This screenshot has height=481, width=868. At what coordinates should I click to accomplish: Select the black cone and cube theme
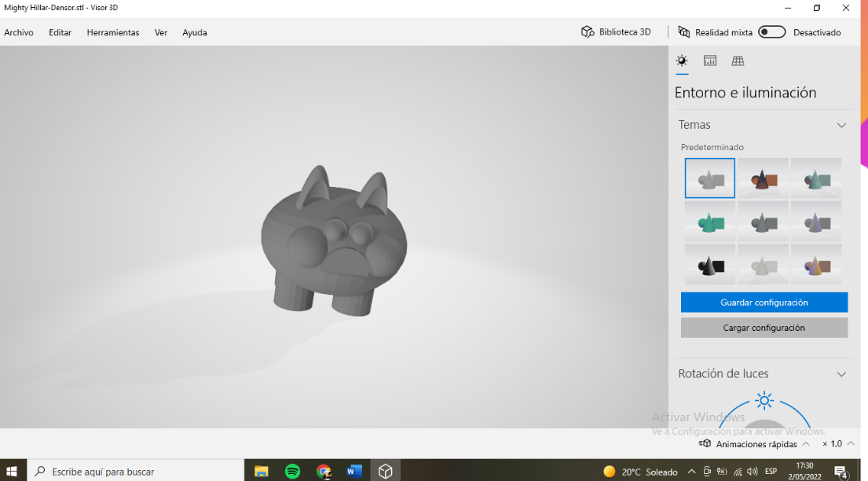pyautogui.click(x=710, y=264)
